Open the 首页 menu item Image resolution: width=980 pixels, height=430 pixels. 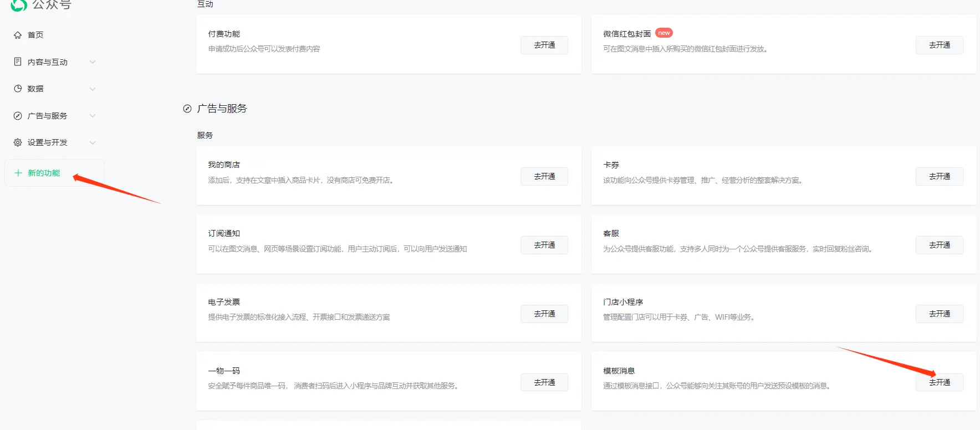pyautogui.click(x=35, y=35)
